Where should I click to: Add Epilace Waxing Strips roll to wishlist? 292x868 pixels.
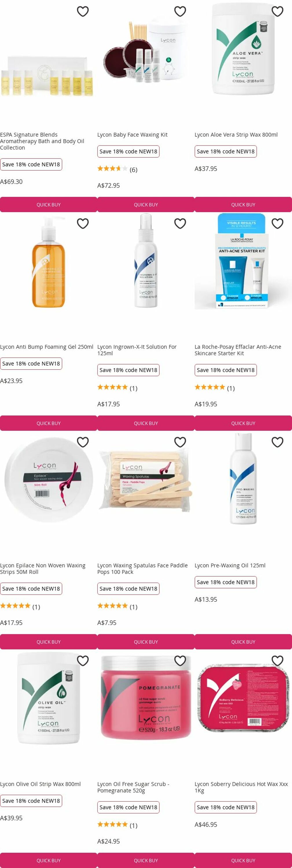tap(82, 442)
